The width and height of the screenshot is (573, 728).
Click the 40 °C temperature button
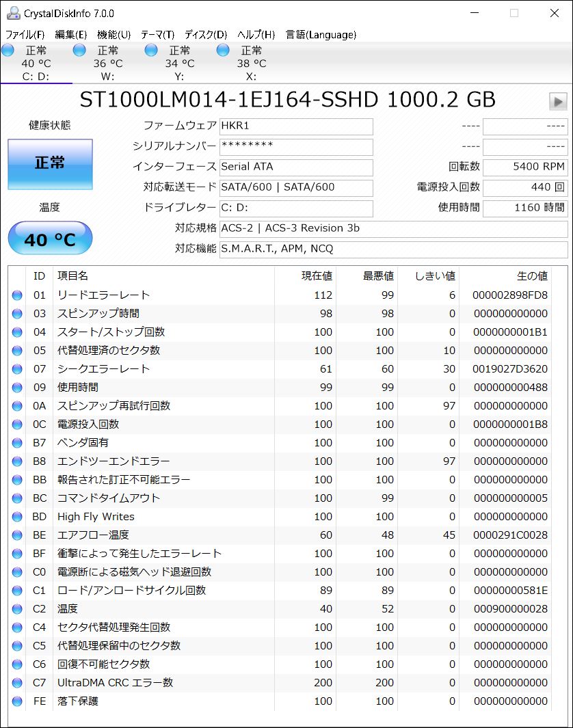[x=50, y=238]
